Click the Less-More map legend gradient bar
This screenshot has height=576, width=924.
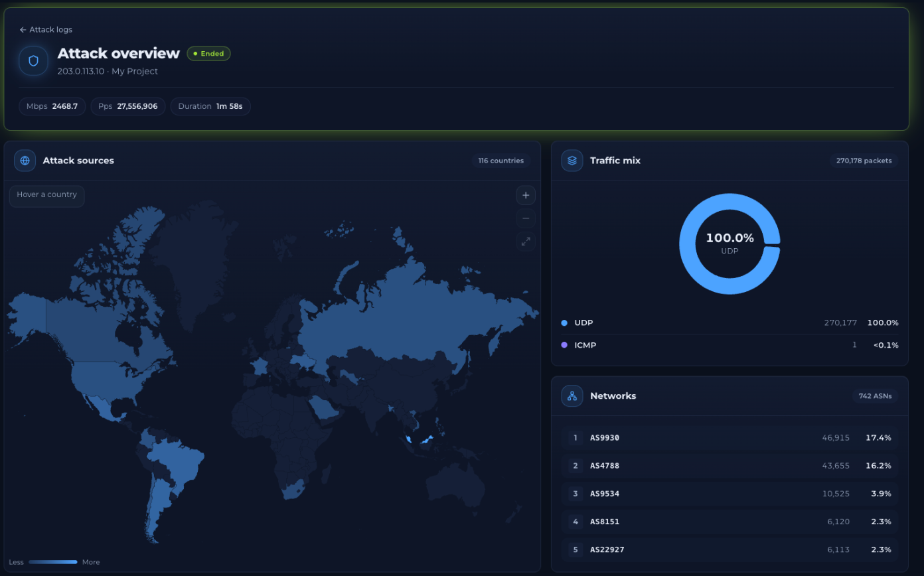[x=53, y=562]
